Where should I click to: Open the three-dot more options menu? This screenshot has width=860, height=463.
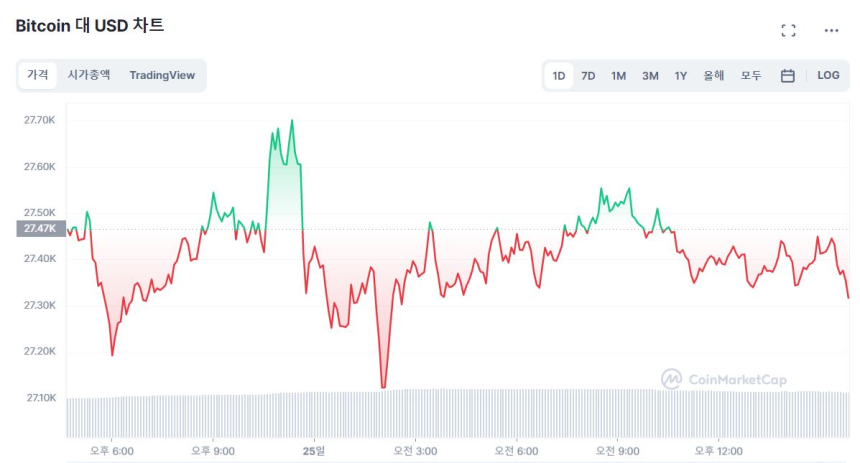[831, 30]
